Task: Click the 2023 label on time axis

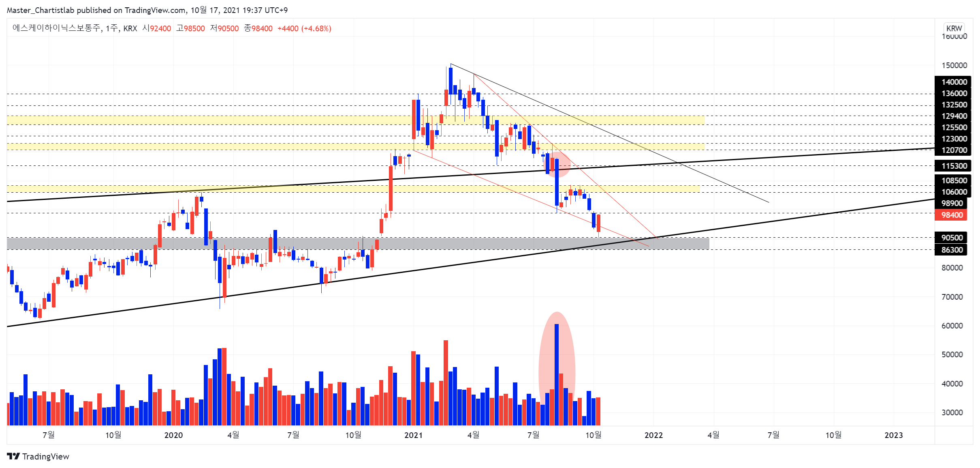Action: pyautogui.click(x=893, y=435)
